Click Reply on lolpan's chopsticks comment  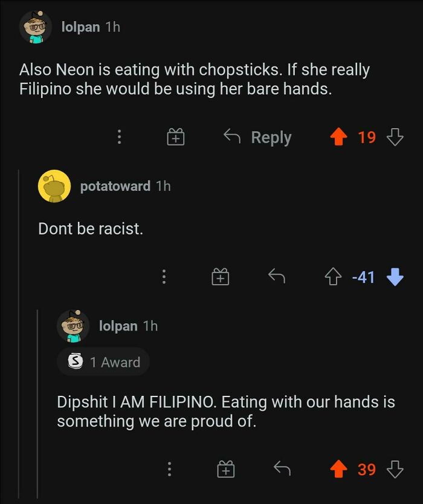[263, 137]
